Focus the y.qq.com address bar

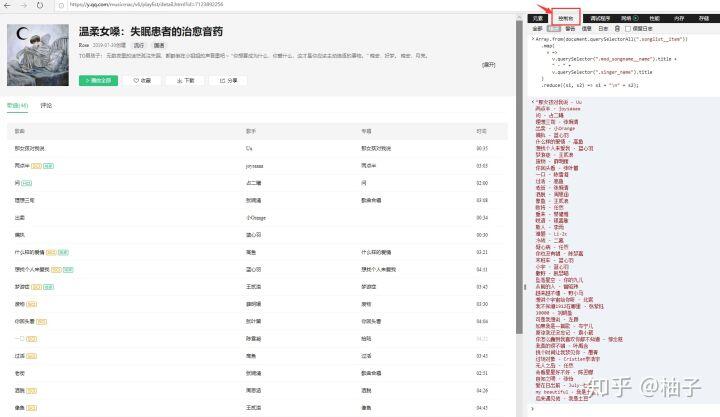146,5
